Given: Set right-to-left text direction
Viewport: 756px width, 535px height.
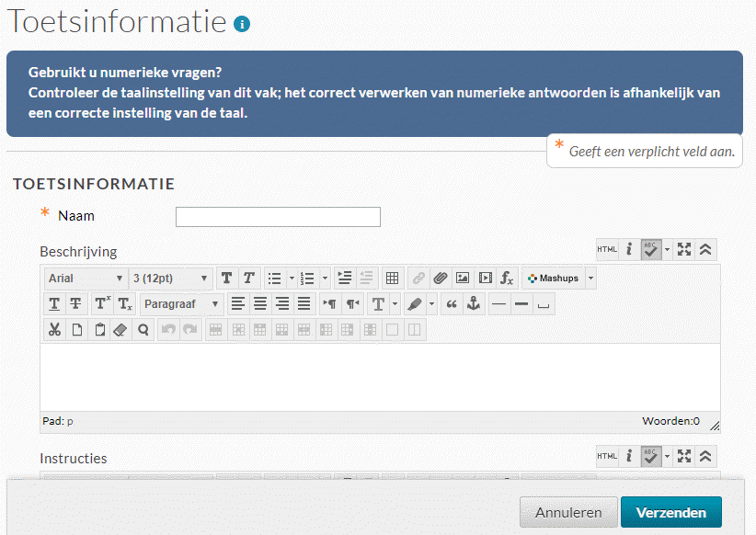Looking at the screenshot, I should (352, 304).
